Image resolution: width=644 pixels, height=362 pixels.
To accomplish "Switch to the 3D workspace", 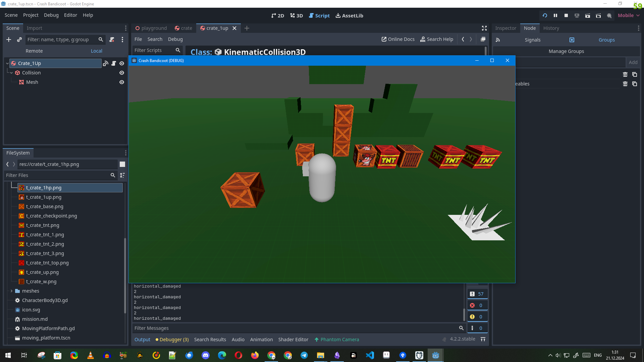I will coord(297,15).
